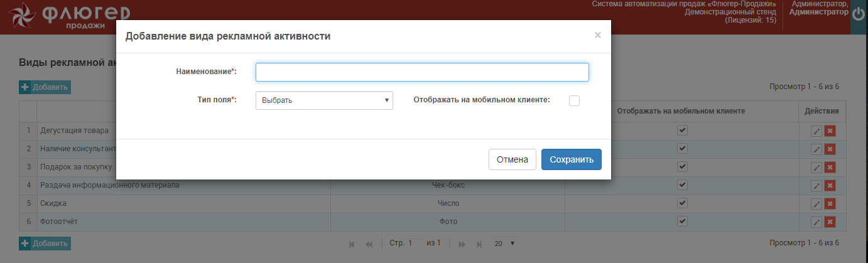Enable Отображать на мобильном клиенте checkbox in dialog
The height and width of the screenshot is (263, 868).
coord(574,100)
